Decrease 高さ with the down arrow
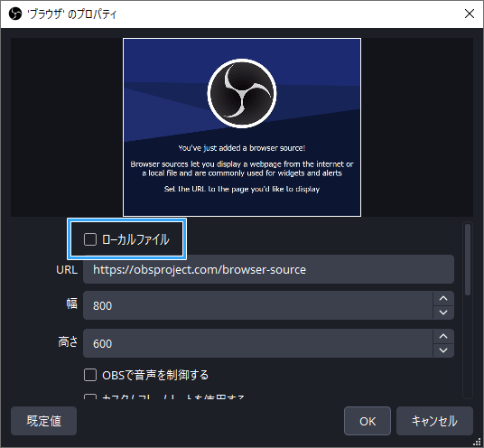Screen dimensions: 484x448 coord(443,350)
